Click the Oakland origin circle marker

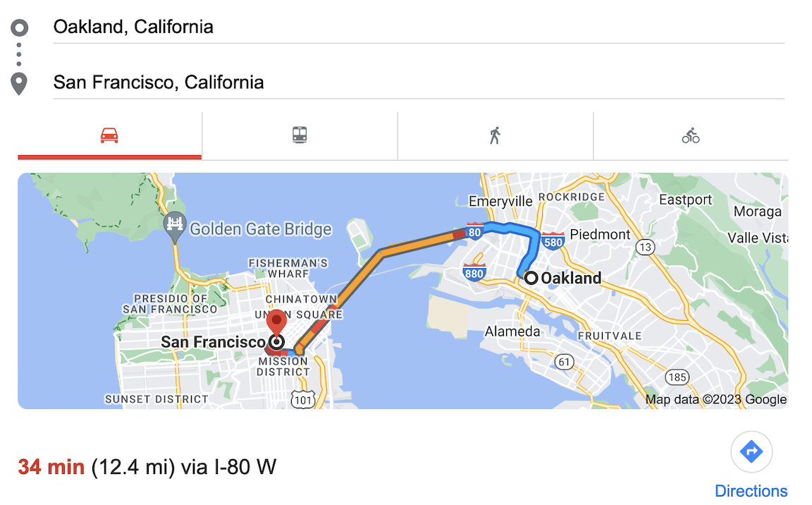pos(531,278)
